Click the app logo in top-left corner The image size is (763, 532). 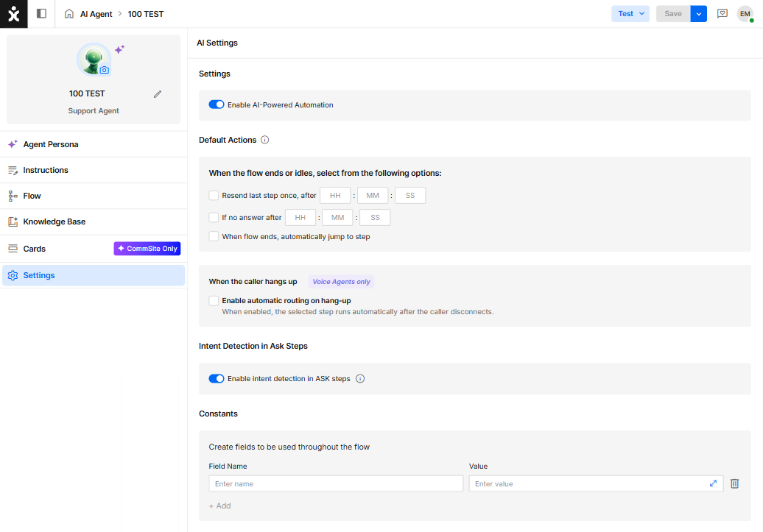pyautogui.click(x=13, y=14)
